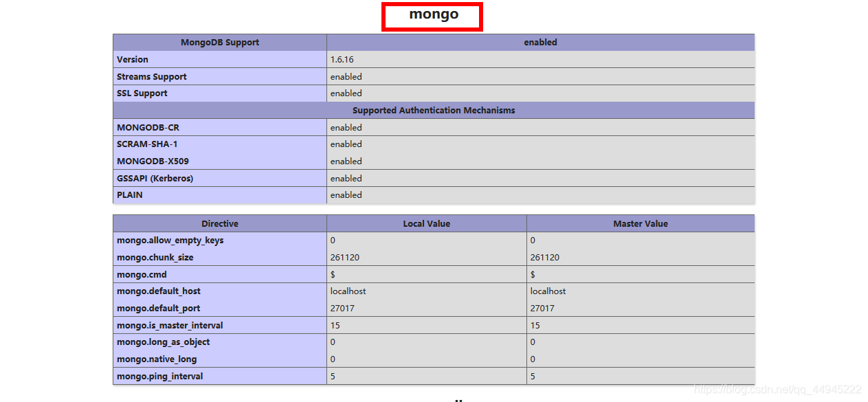The image size is (868, 402).
Task: Click the MONGODB-X509 row label
Action: (153, 161)
